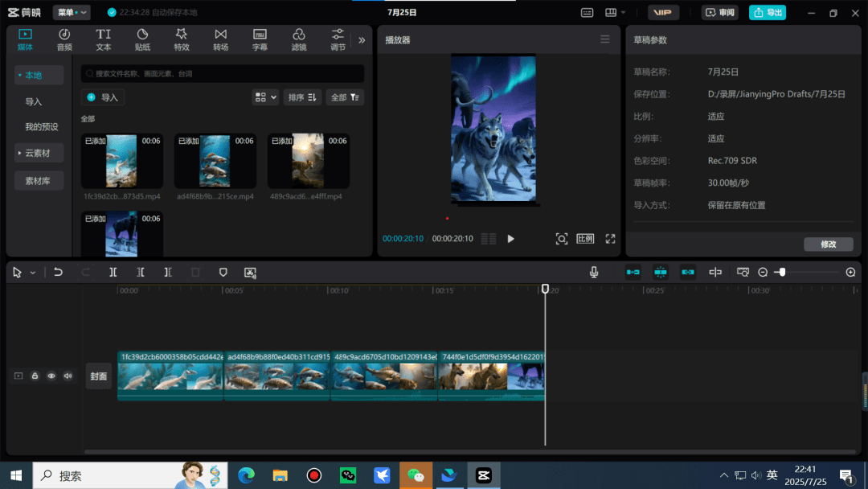Pick the arrow selection tool
The width and height of the screenshot is (868, 489).
point(17,272)
